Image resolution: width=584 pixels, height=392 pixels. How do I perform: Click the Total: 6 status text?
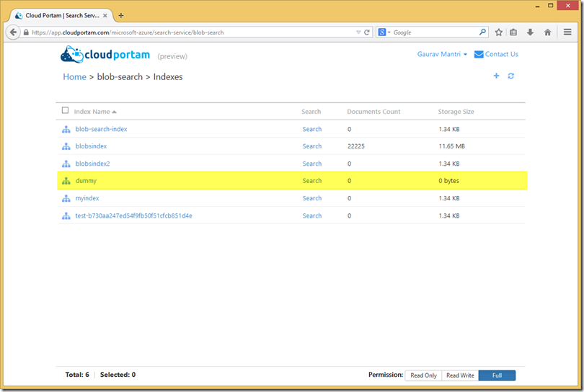[77, 375]
